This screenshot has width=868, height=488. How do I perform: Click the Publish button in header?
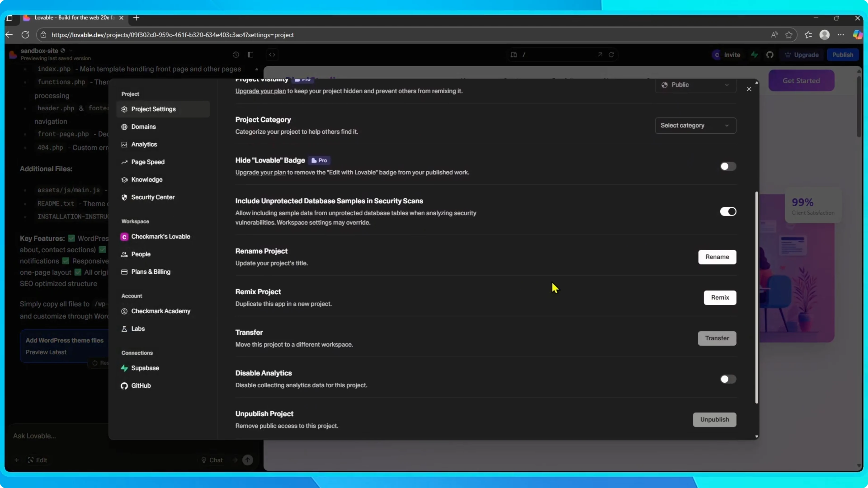click(x=842, y=55)
